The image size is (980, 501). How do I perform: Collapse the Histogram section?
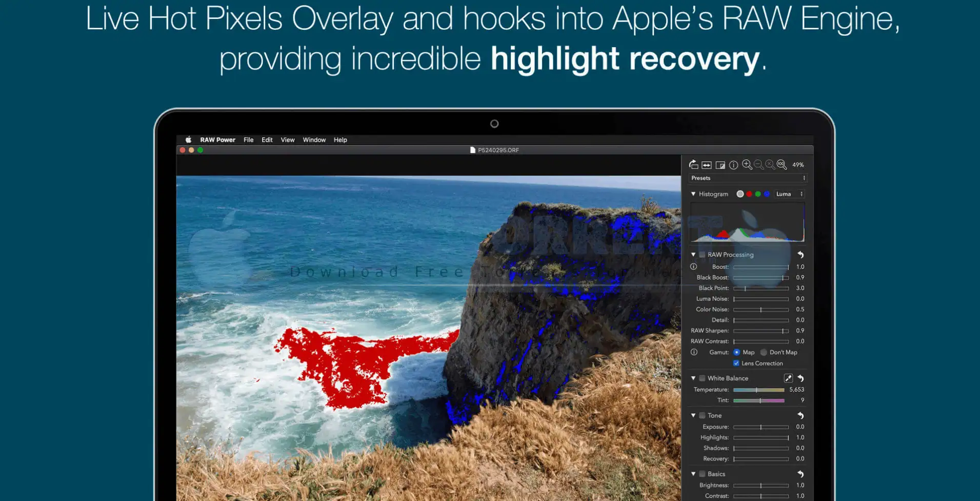coord(693,194)
